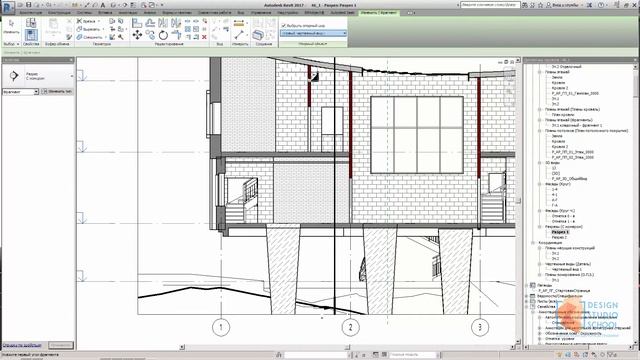Open the View (Вид) ribbon tab
The width and height of the screenshot is (640, 360).
(241, 13)
